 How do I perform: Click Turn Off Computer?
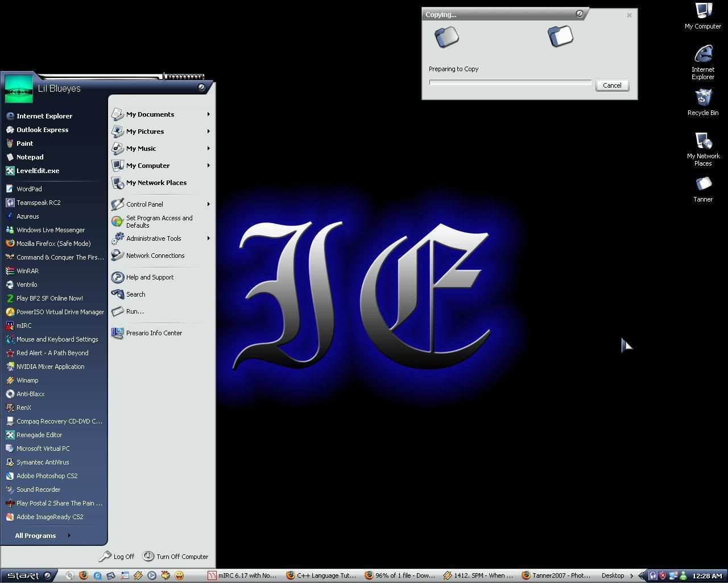(x=175, y=557)
